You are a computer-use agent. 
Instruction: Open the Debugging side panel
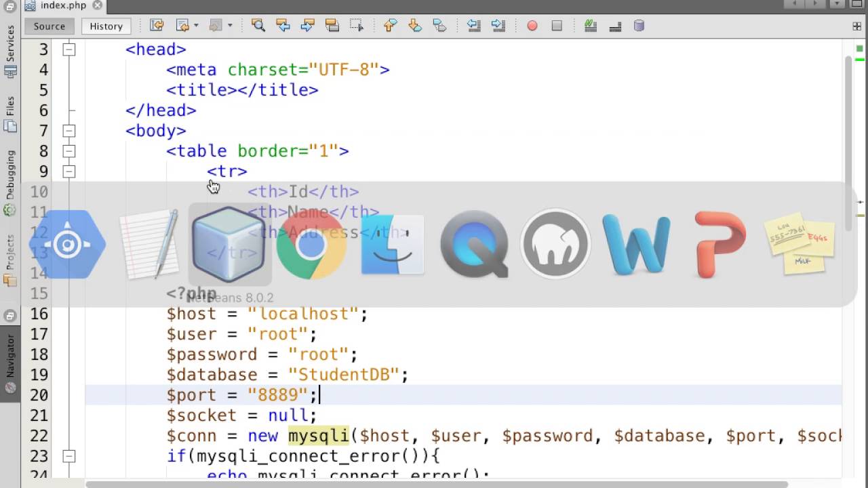pyautogui.click(x=10, y=182)
